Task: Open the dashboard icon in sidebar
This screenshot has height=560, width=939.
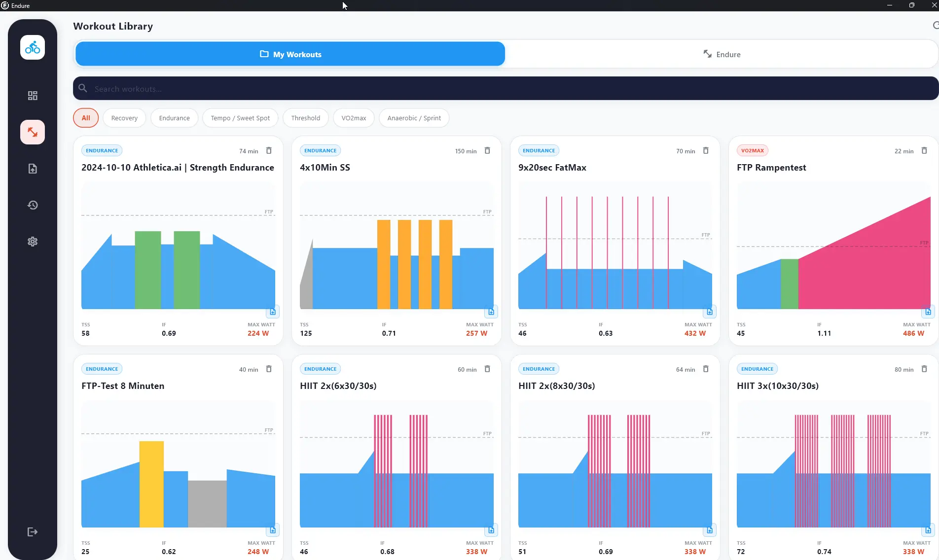Action: 33,96
